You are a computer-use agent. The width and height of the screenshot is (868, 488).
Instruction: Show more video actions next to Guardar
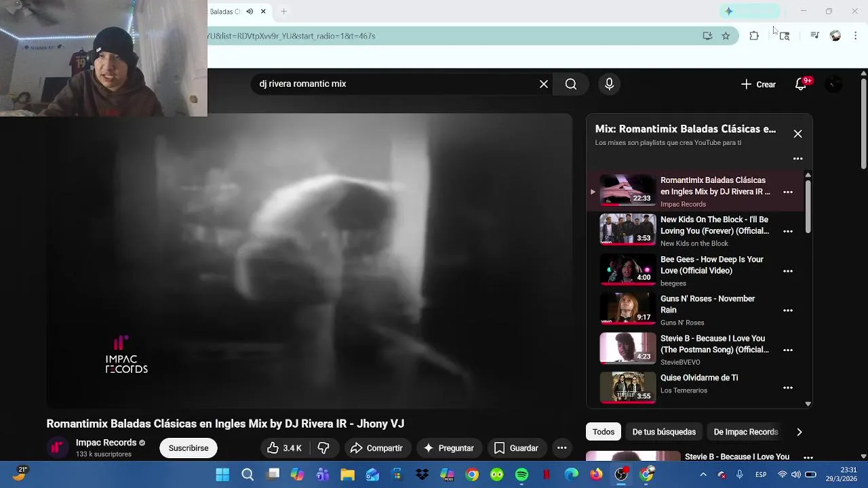pyautogui.click(x=561, y=448)
